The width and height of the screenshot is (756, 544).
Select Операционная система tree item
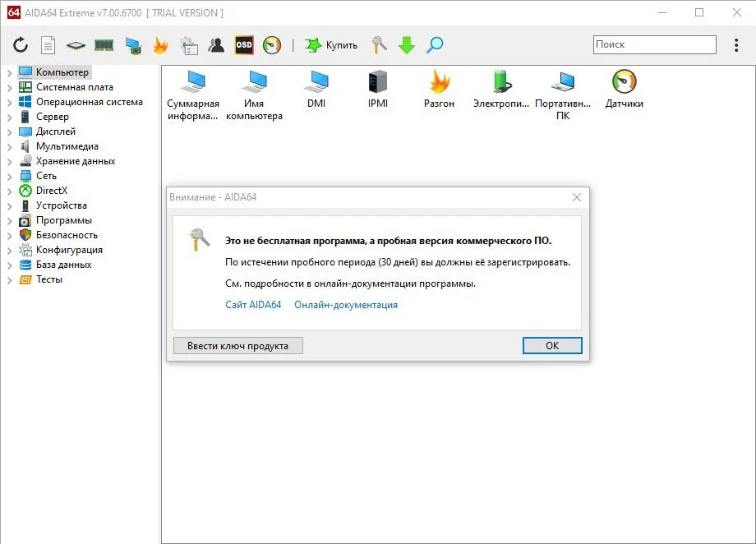click(90, 102)
